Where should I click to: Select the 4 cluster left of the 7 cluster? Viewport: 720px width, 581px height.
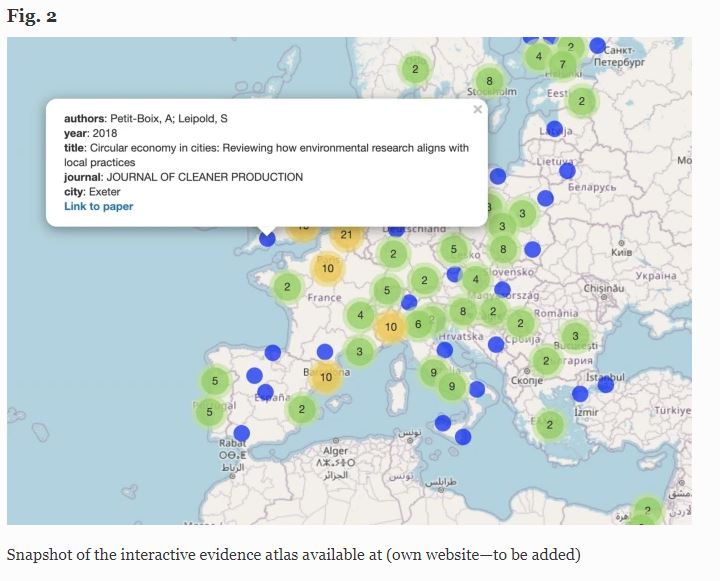coord(539,56)
